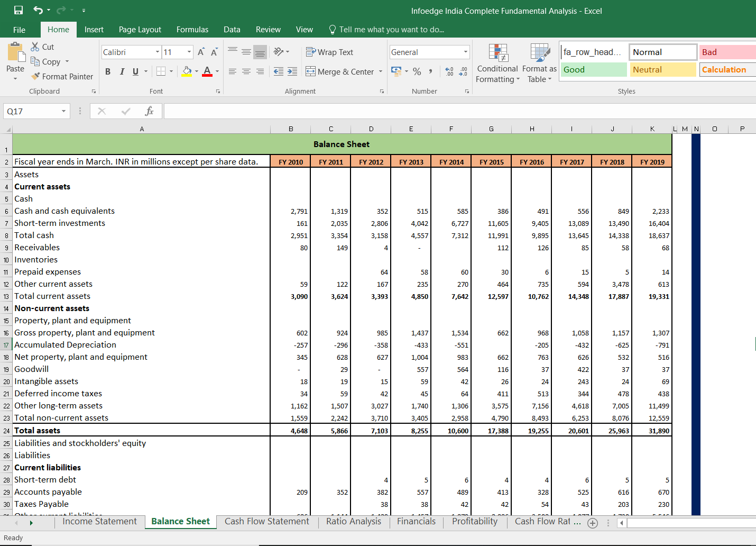The height and width of the screenshot is (546, 756).
Task: Toggle Bottom Align button
Action: click(x=260, y=52)
